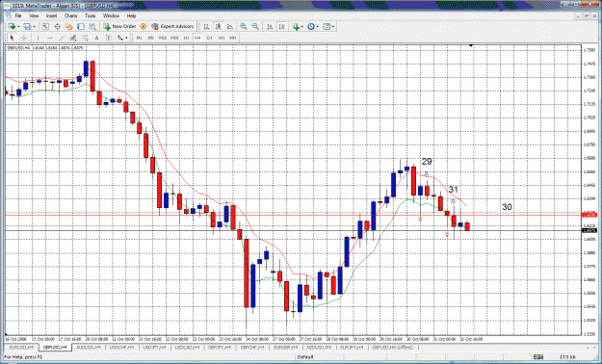602x364 pixels.
Task: Expand the Templates dropdown arrow
Action: click(333, 27)
